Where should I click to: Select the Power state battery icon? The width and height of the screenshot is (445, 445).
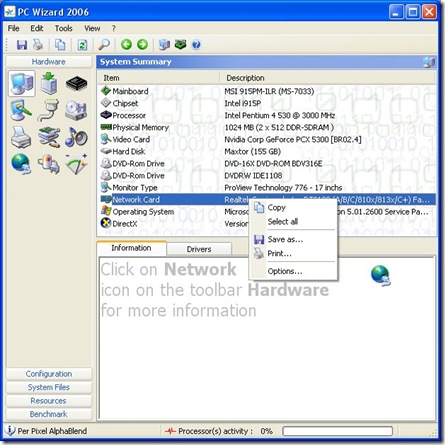click(x=49, y=164)
